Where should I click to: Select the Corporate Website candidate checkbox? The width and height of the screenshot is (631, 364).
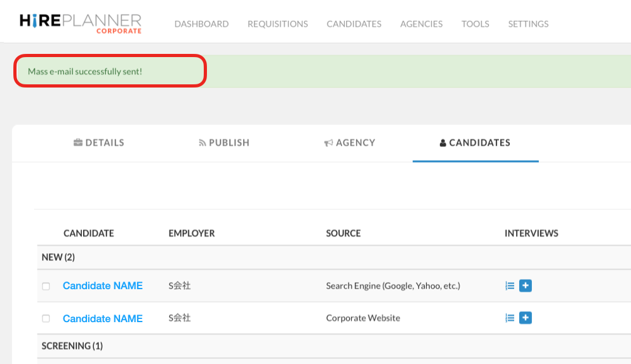point(46,319)
